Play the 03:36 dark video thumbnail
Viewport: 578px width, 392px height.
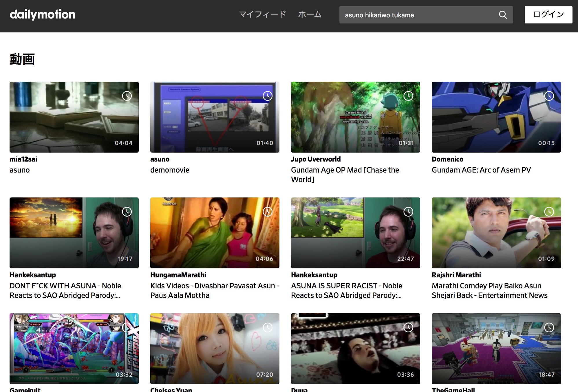click(356, 349)
